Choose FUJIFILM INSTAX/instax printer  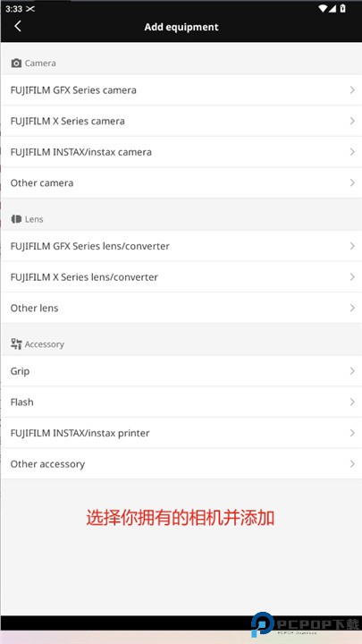[x=181, y=433]
